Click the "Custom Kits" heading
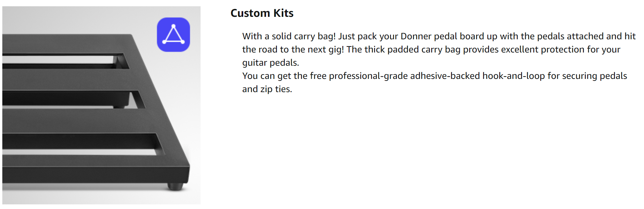 262,13
